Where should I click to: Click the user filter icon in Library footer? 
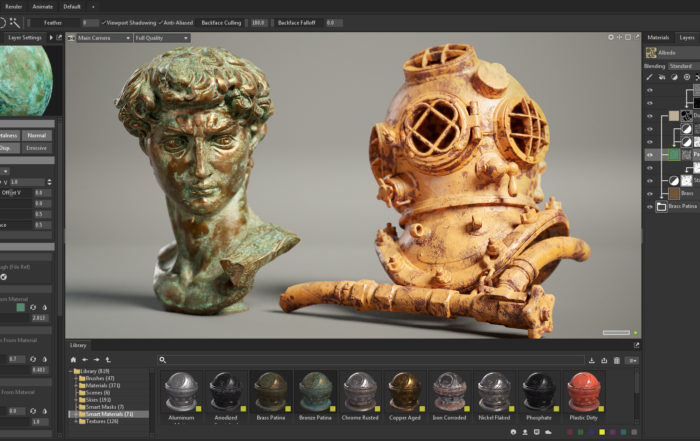click(525, 432)
